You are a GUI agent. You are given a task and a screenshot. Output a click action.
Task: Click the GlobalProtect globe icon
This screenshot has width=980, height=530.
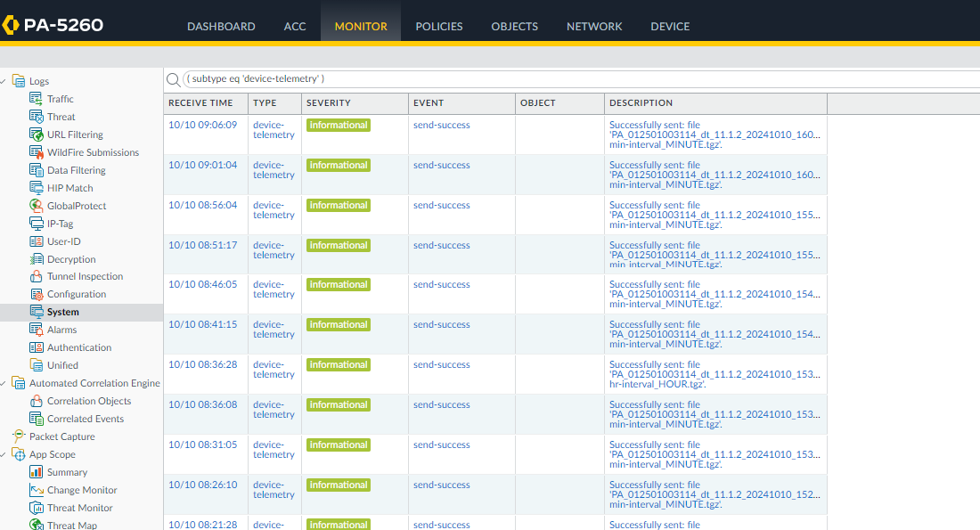point(37,206)
